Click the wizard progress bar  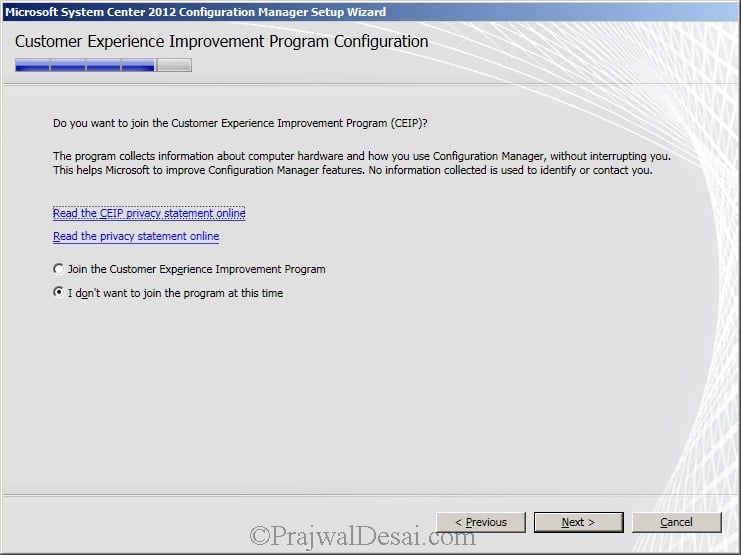pos(103,65)
